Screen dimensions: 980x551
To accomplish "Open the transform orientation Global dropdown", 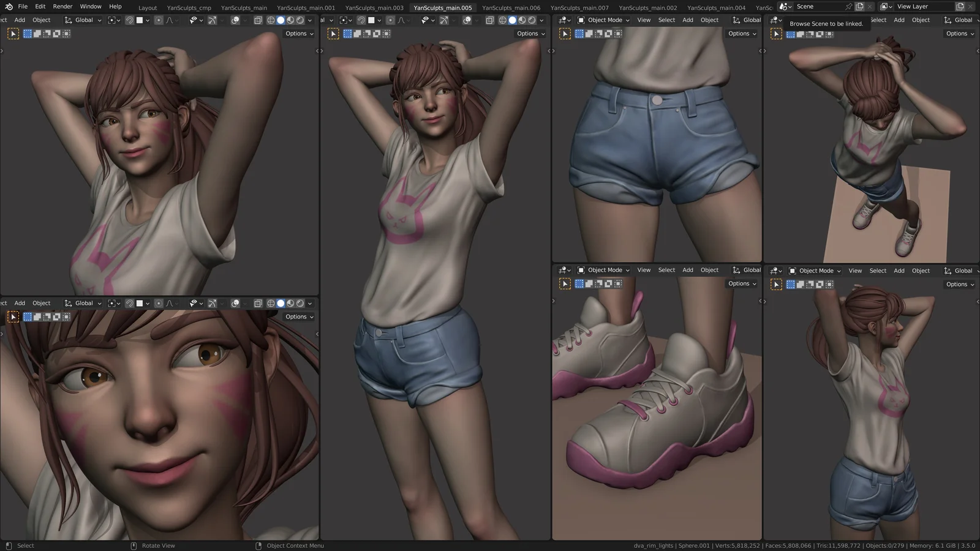I will coord(83,20).
